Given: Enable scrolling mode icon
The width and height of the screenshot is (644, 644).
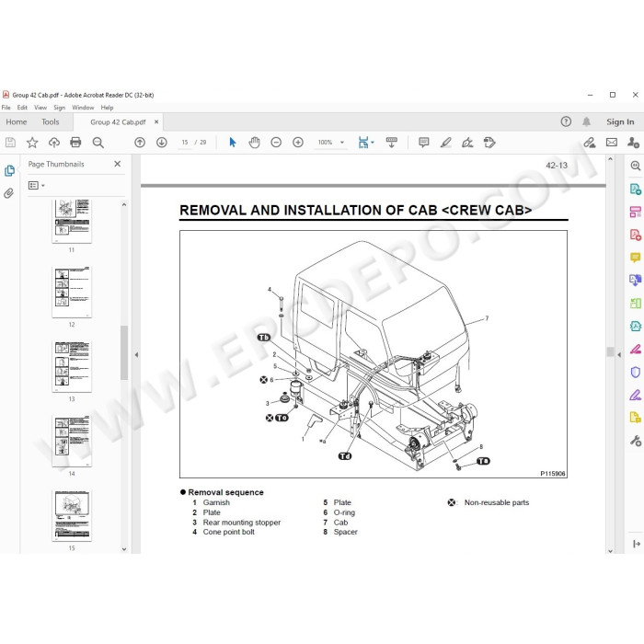Looking at the screenshot, I should (x=391, y=143).
